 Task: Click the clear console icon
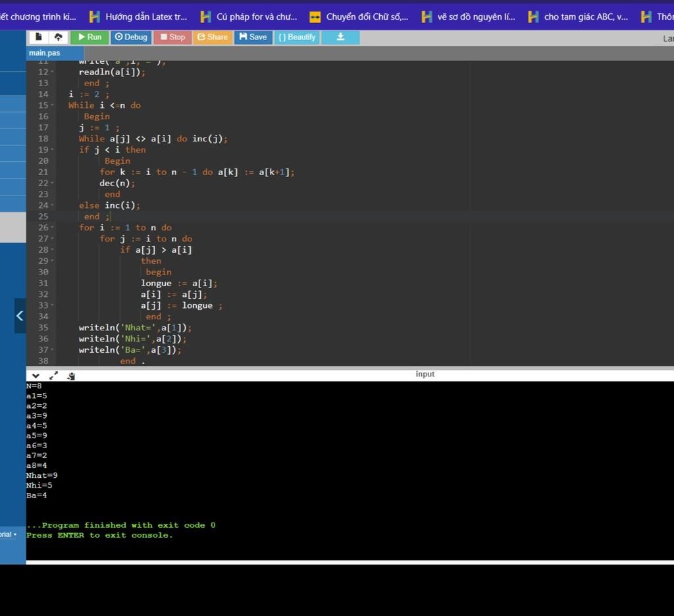tap(71, 376)
